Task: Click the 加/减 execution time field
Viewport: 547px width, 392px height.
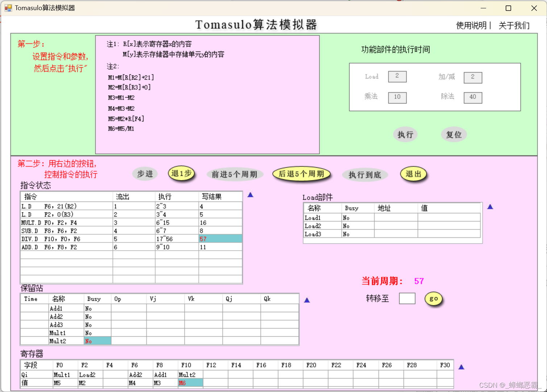Action: click(473, 77)
